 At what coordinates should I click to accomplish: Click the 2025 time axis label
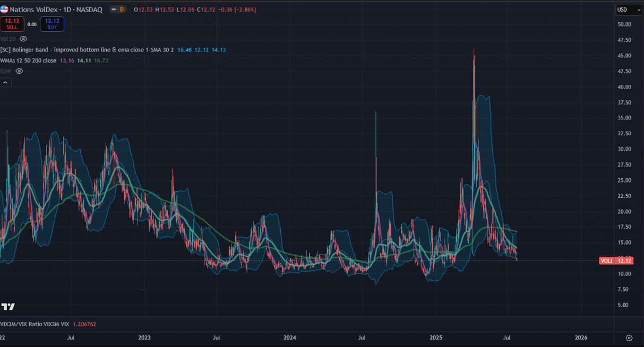tap(436, 337)
